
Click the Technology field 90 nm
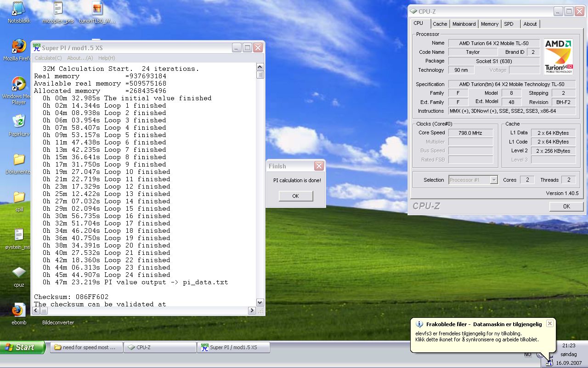pyautogui.click(x=461, y=70)
